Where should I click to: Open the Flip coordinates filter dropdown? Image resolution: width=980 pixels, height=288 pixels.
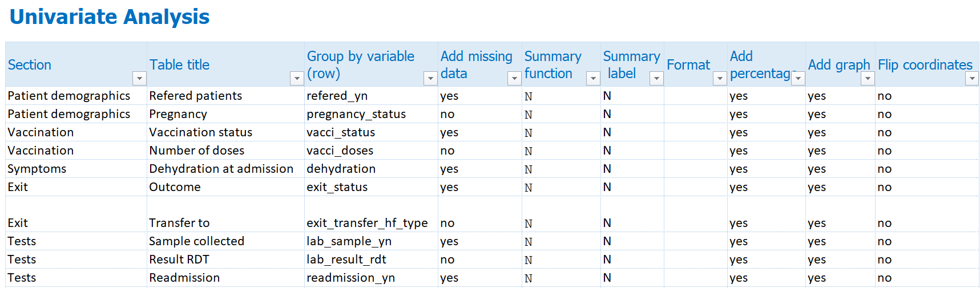click(971, 78)
